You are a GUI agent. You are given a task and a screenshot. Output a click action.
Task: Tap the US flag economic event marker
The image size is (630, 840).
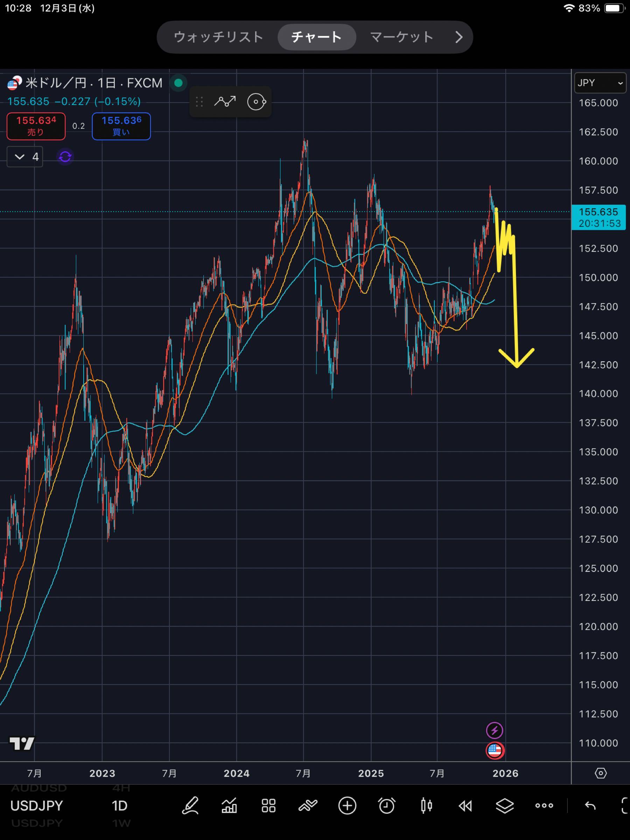point(495,750)
